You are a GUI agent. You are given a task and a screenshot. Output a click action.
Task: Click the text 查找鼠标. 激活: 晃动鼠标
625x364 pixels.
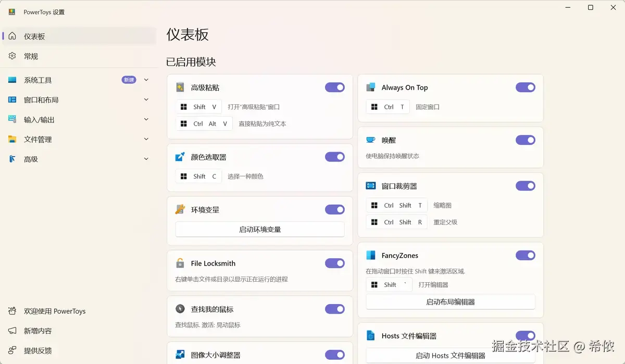[208, 325]
